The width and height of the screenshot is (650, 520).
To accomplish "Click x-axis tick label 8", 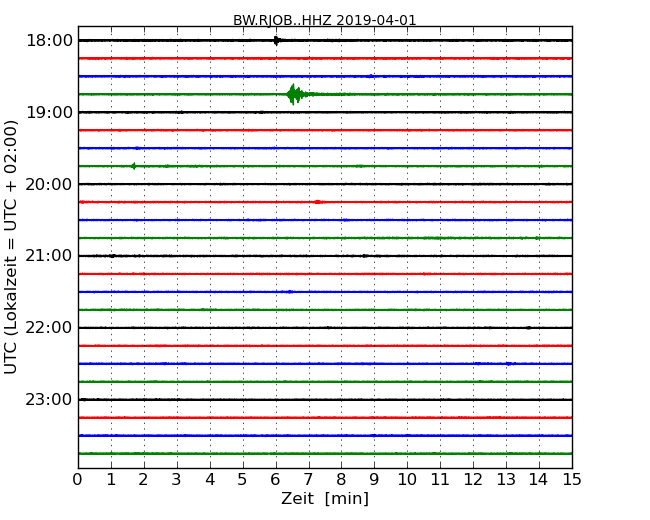I will pos(342,479).
